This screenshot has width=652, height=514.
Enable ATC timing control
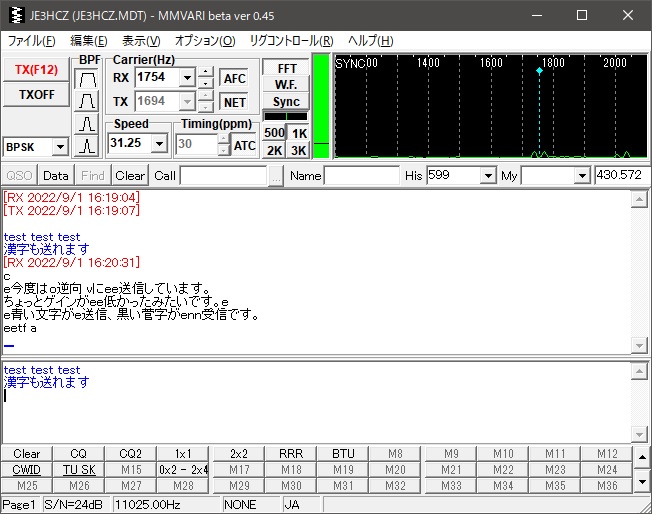[244, 145]
